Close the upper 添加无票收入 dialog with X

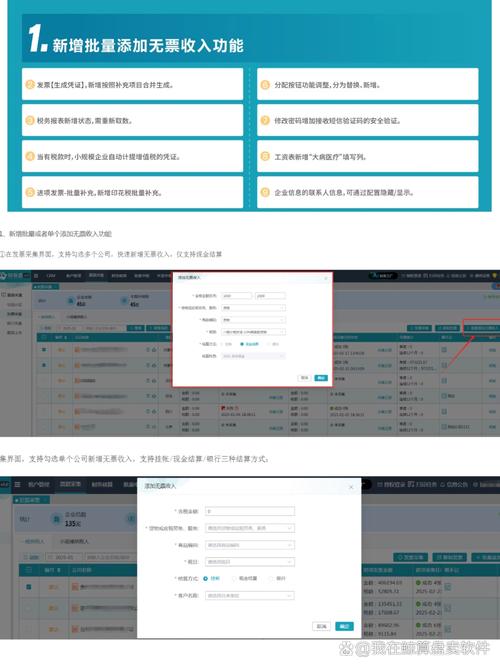tap(326, 278)
